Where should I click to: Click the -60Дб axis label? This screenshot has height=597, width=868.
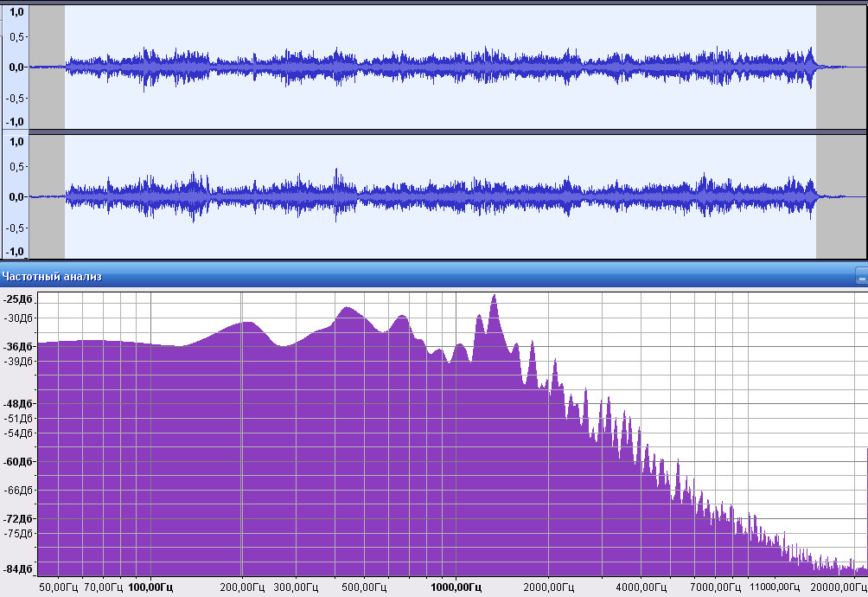point(17,461)
